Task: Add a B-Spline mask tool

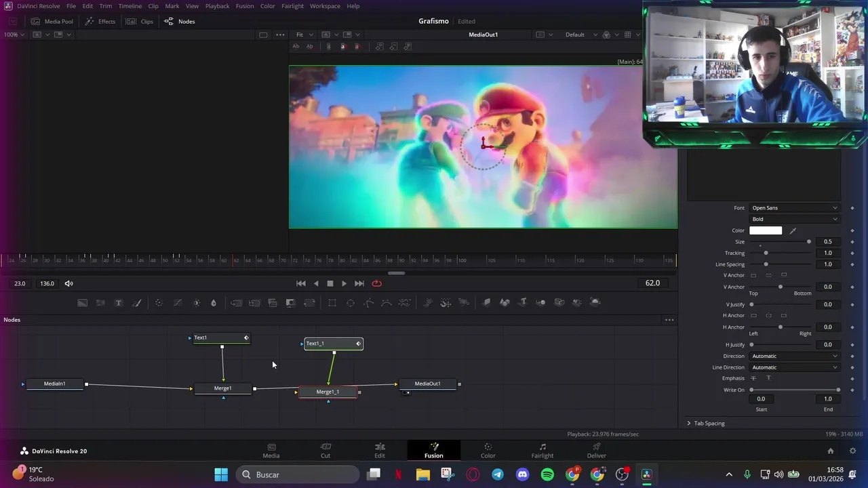Action: coord(387,302)
